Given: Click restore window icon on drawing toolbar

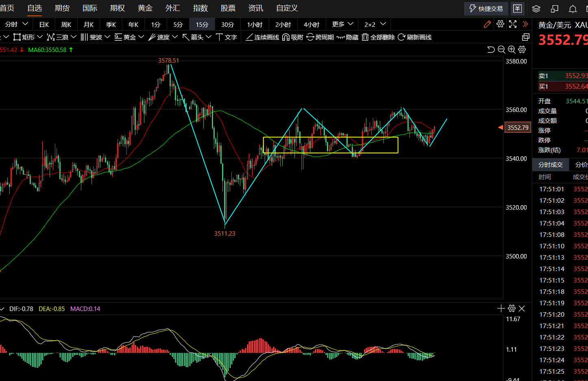Looking at the screenshot, I should click(x=526, y=37).
